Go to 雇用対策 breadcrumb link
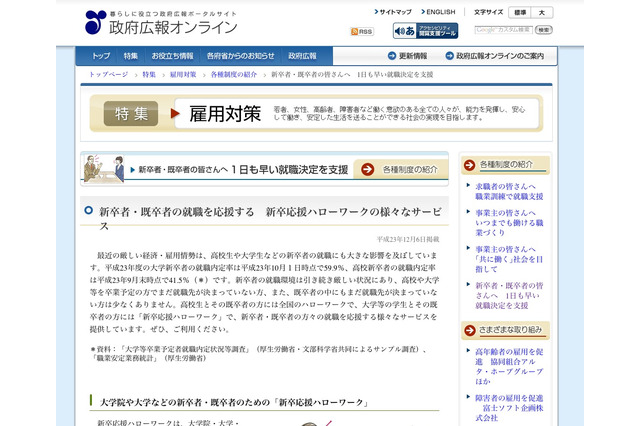640x426 pixels. click(x=183, y=74)
